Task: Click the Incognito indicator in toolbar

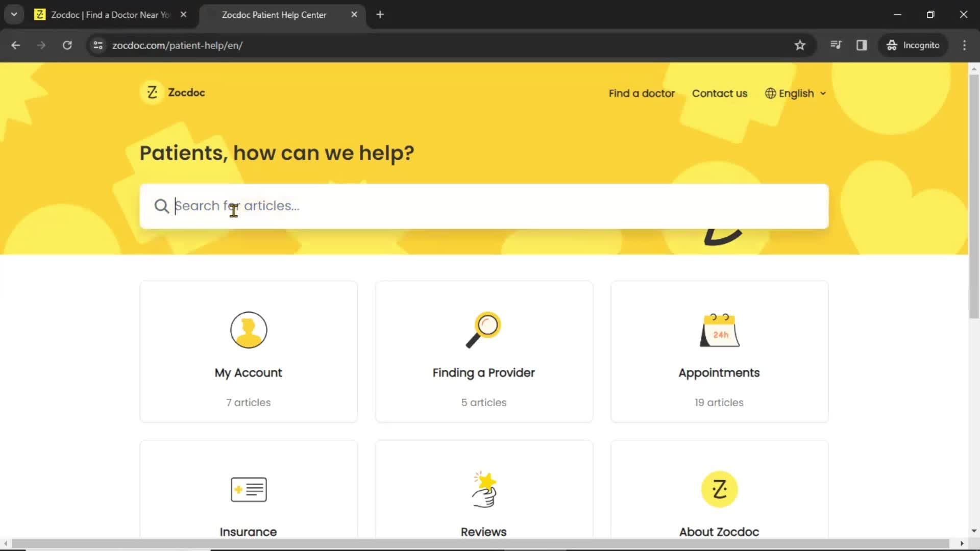Action: pos(913,45)
